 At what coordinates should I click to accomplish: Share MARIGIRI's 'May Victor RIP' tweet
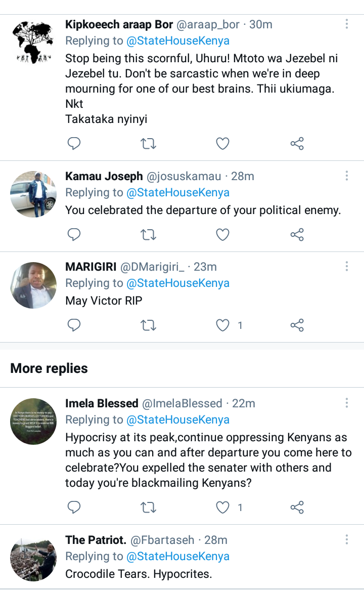(297, 325)
